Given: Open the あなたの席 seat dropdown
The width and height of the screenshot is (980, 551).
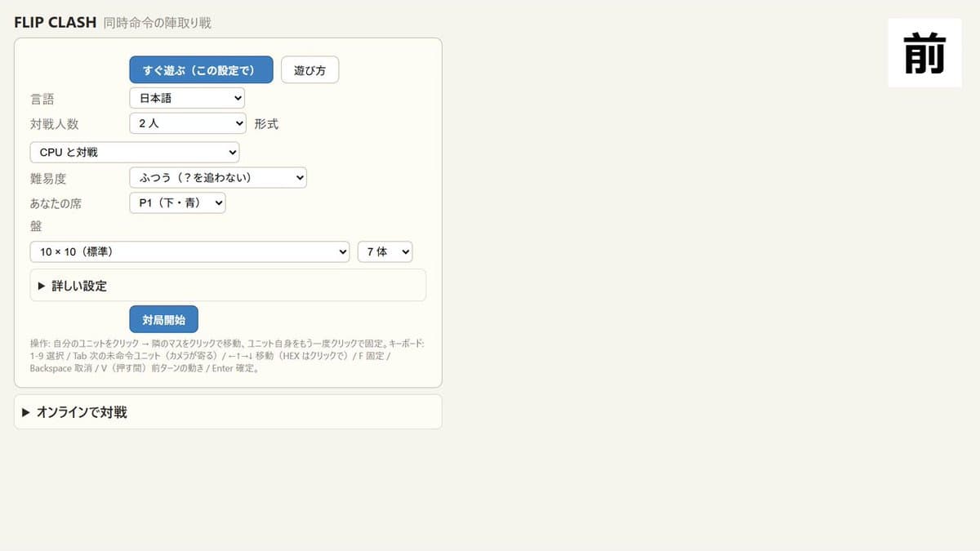Looking at the screenshot, I should [x=177, y=202].
